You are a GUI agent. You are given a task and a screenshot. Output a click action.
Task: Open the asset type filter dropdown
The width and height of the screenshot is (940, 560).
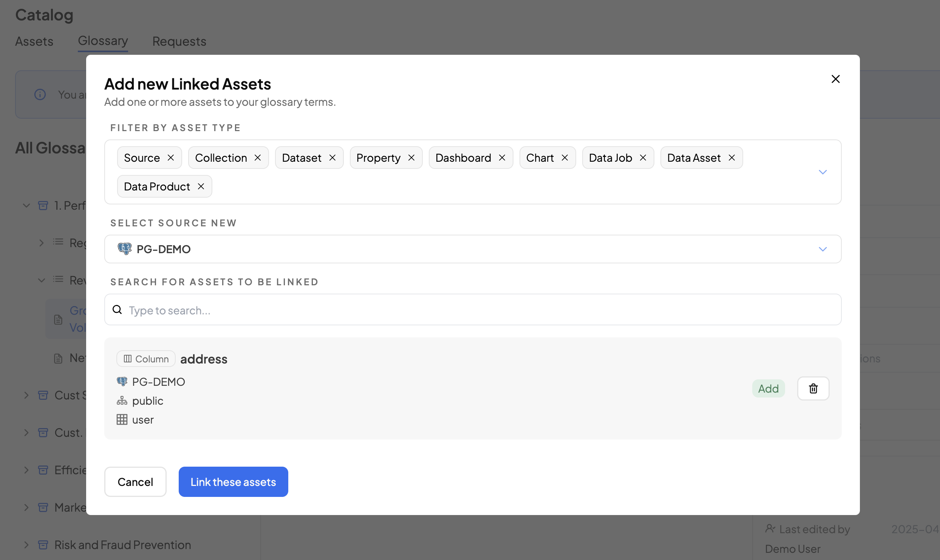(x=822, y=172)
